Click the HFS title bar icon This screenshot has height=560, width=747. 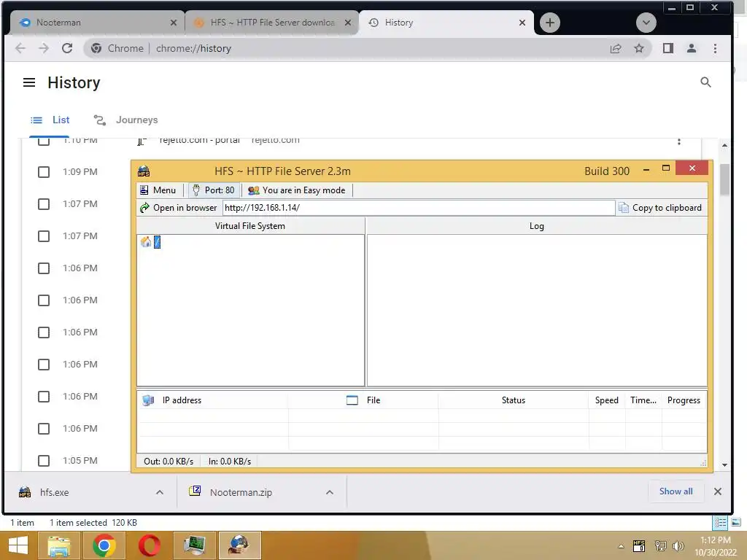pyautogui.click(x=144, y=171)
